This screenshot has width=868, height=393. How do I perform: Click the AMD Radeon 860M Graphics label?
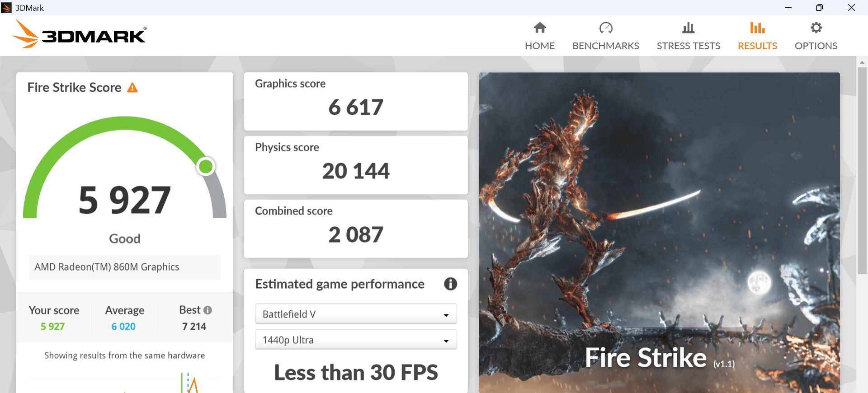click(107, 267)
